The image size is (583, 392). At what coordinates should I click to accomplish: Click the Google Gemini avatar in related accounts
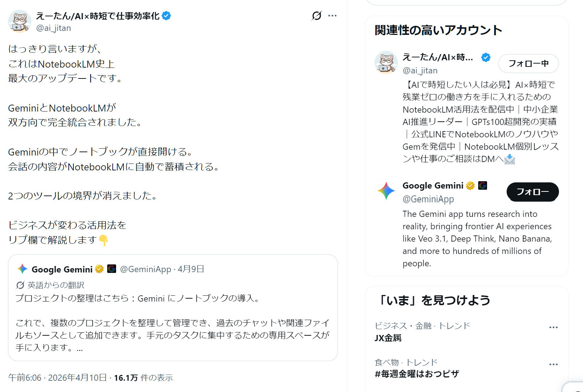point(386,191)
